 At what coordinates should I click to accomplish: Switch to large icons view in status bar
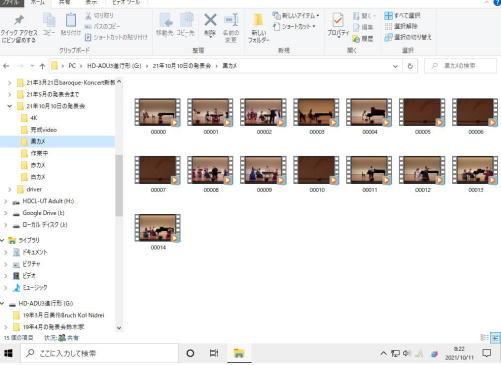pyautogui.click(x=495, y=338)
